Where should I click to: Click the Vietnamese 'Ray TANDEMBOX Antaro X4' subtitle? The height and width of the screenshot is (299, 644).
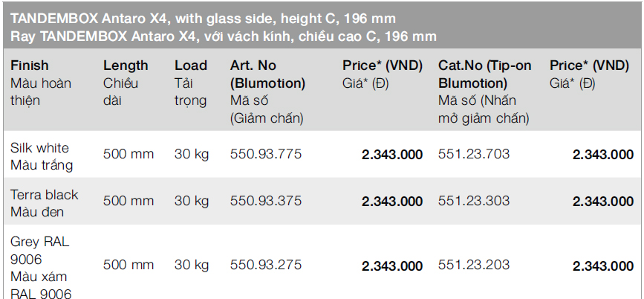223,36
